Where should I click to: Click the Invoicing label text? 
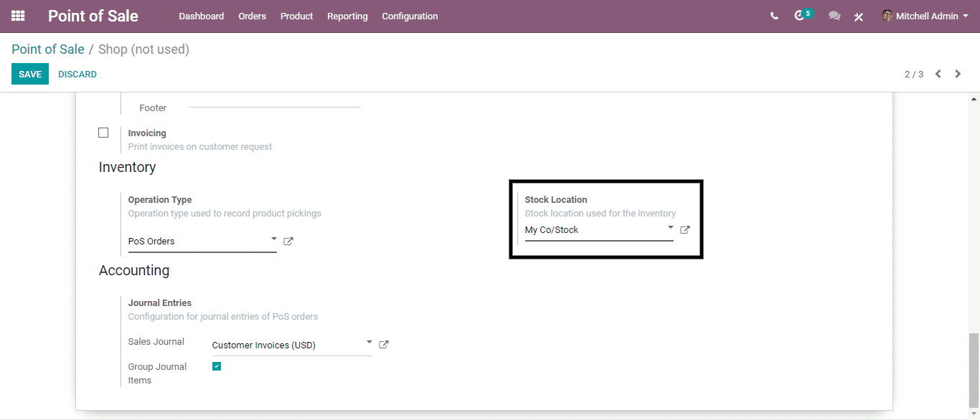point(147,133)
